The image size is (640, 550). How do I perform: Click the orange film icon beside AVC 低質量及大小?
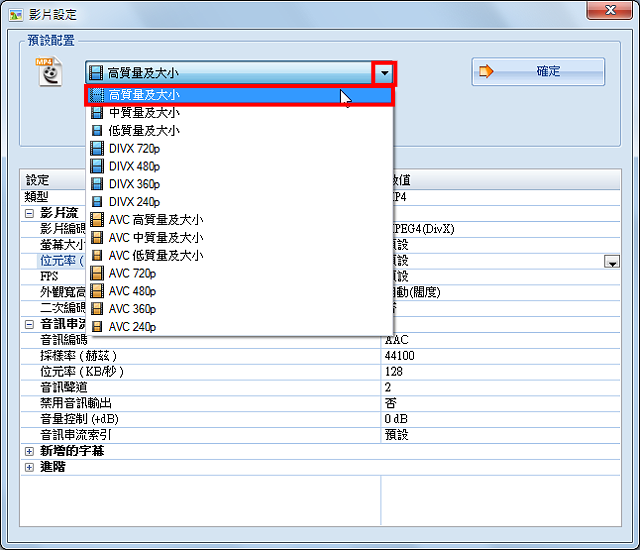tap(97, 255)
